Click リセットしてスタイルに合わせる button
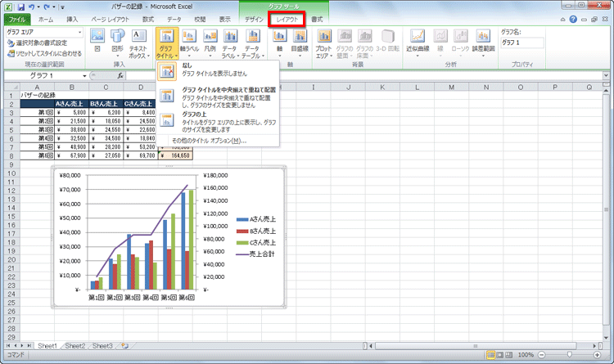Viewport: 614px width, 364px height. coord(45,53)
